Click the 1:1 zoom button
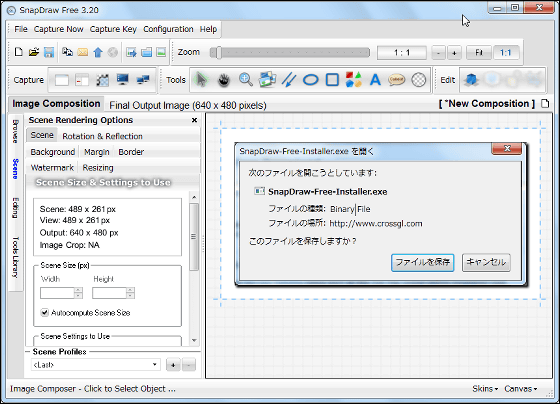The image size is (560, 404). coord(505,53)
